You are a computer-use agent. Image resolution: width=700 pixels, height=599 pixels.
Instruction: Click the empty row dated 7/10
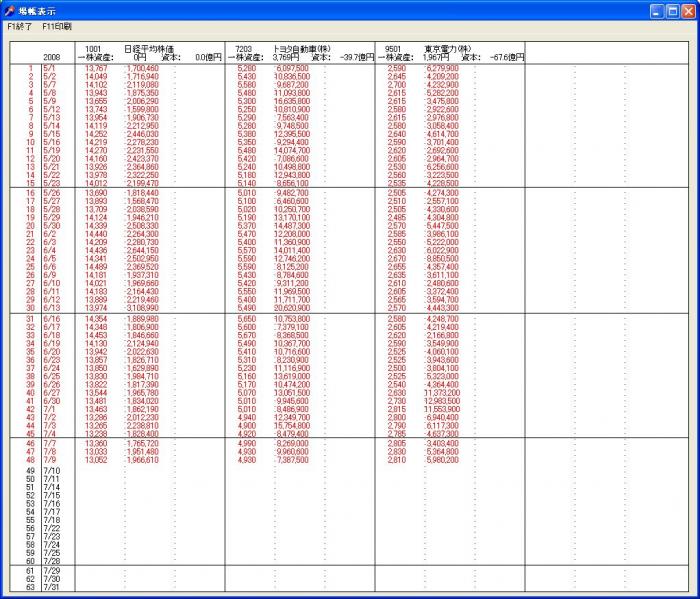point(52,470)
